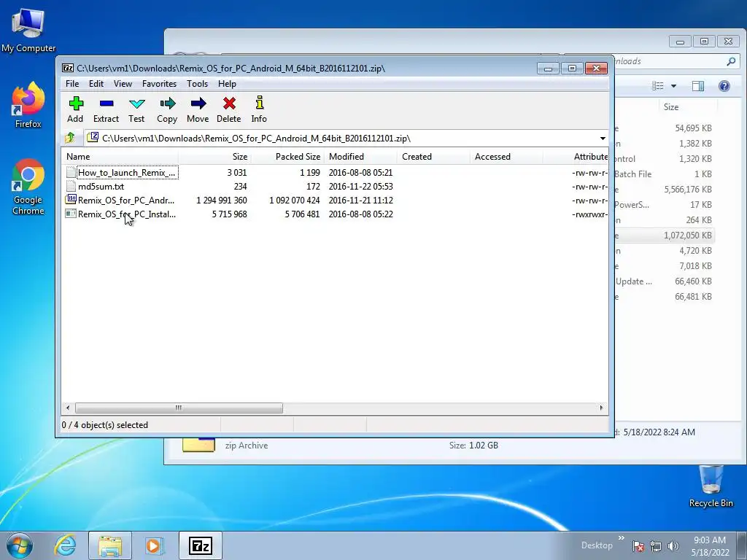Open Windows Media Player taskbar icon
This screenshot has width=747, height=560.
[x=155, y=545]
